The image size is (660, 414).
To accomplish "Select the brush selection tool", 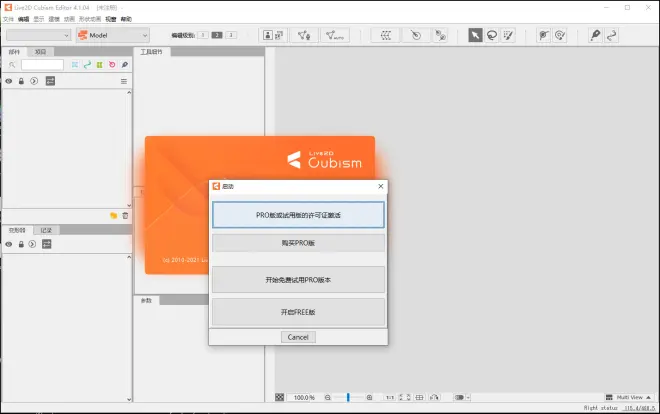I will (508, 35).
